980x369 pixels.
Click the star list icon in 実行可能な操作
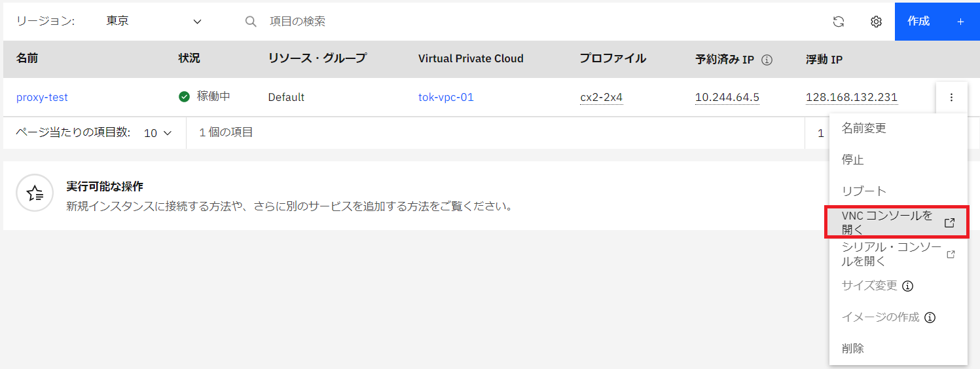pos(34,193)
